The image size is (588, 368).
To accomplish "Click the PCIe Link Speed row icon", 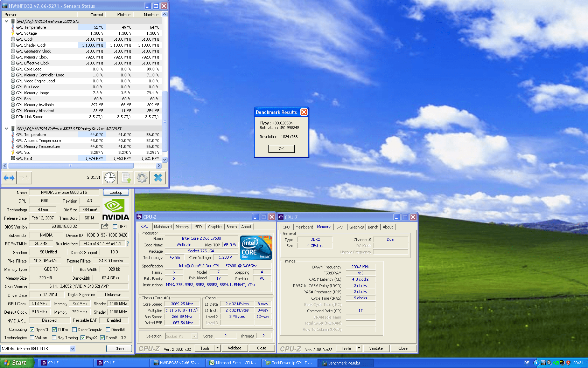I will coord(13,117).
